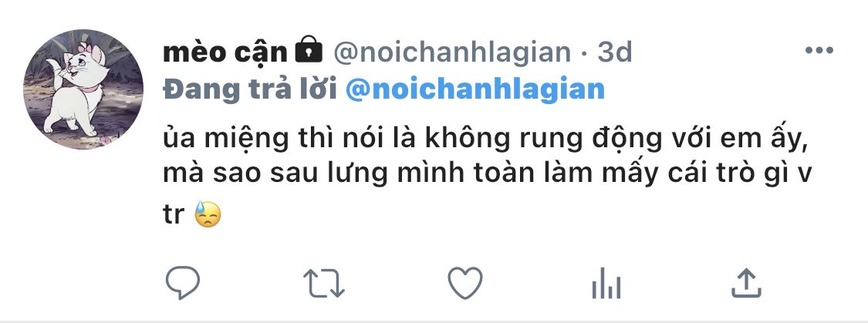The height and width of the screenshot is (323, 868).
Task: Click the sweating face emoji
Action: [208, 215]
